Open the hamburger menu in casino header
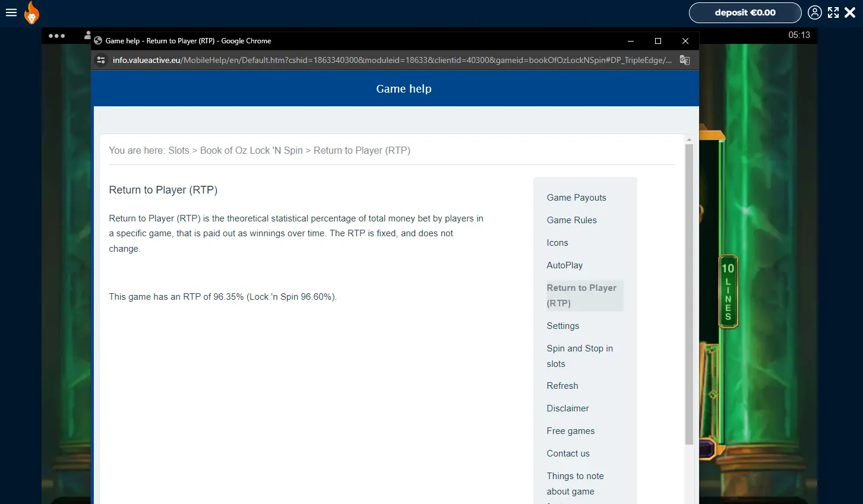863x504 pixels. [x=11, y=12]
